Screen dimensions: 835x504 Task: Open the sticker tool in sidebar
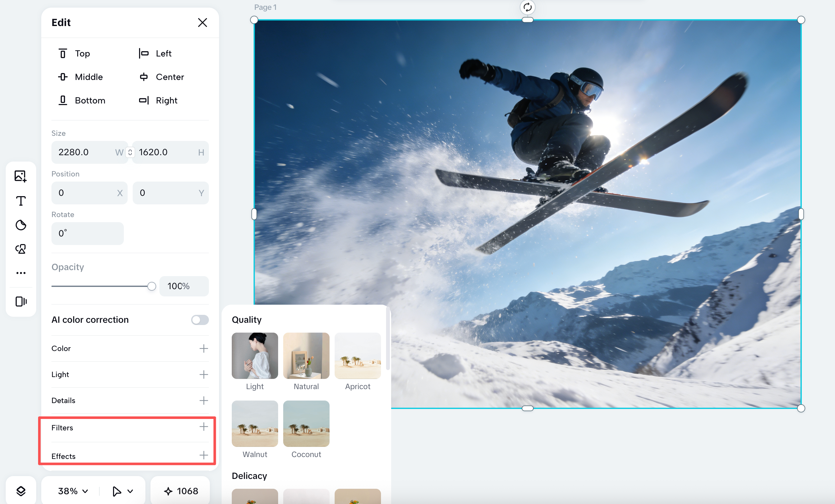click(x=21, y=225)
